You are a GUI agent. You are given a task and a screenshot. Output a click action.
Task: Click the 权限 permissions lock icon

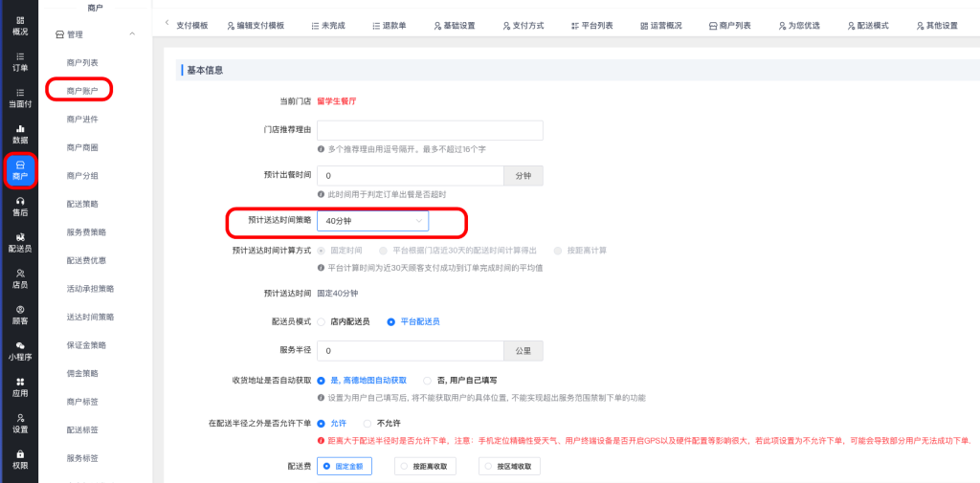click(x=20, y=458)
